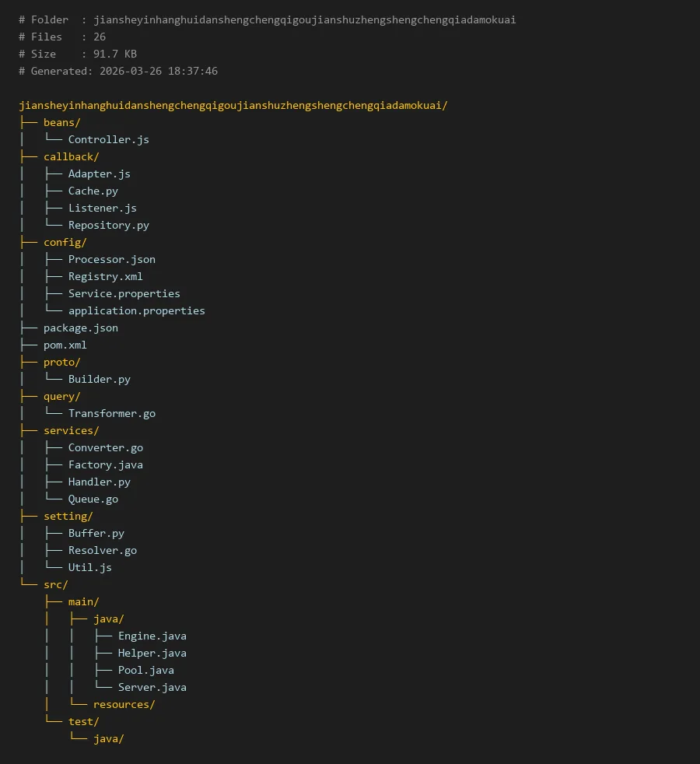Open Engine.java file
Screen dimensions: 700x764
pos(152,636)
